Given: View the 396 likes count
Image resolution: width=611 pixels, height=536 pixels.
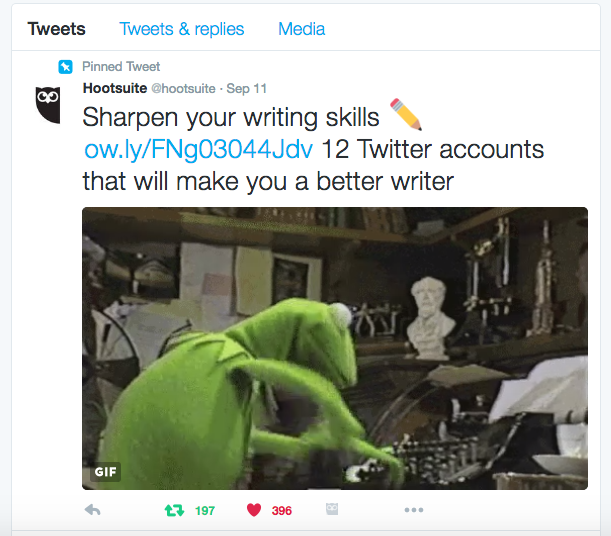Looking at the screenshot, I should click(282, 511).
